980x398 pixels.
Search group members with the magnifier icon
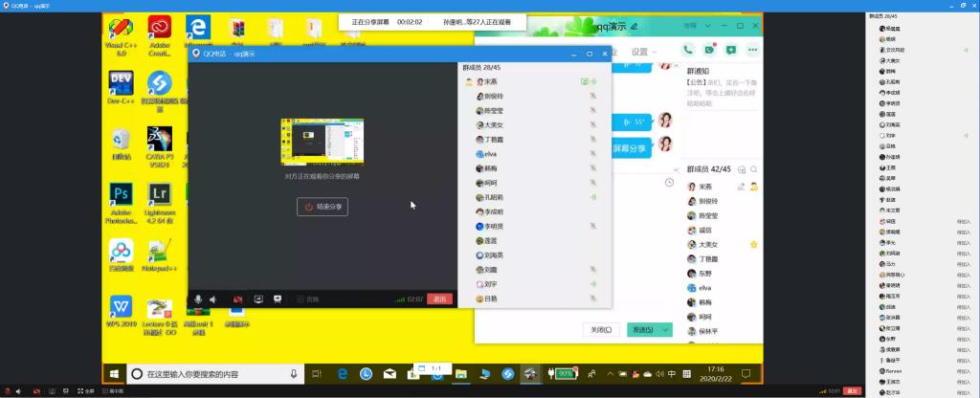(x=754, y=169)
